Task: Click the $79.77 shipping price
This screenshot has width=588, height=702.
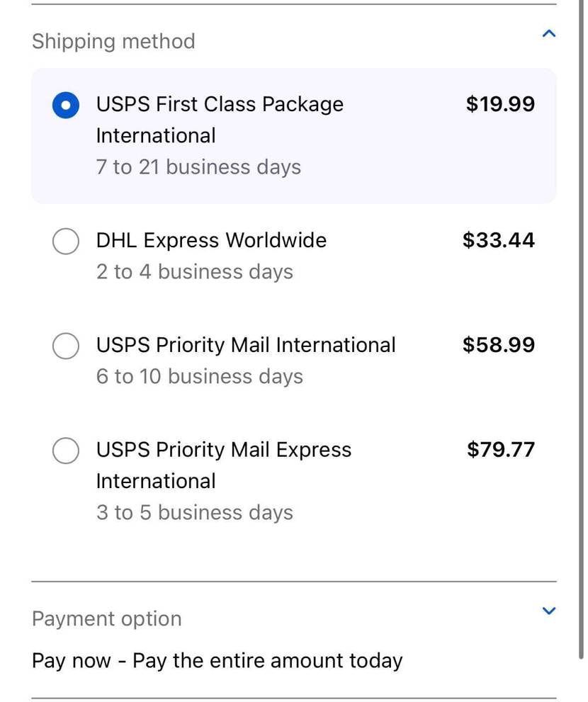Action: (501, 450)
